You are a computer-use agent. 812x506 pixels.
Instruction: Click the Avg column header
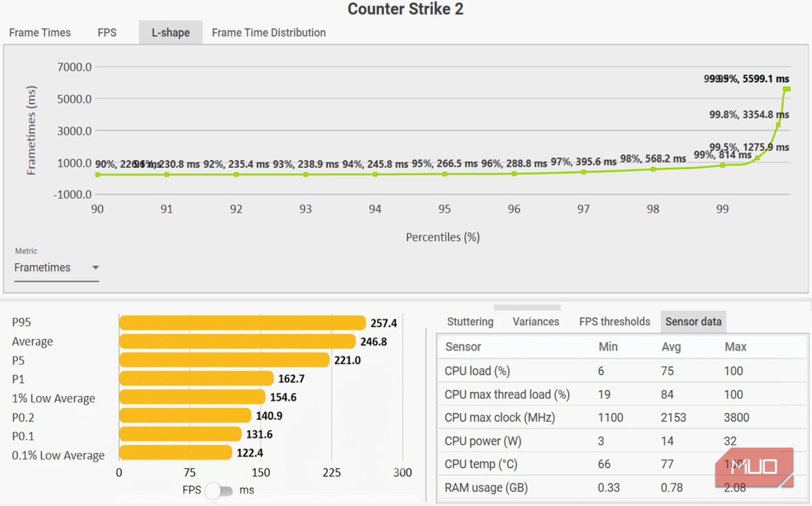click(x=671, y=347)
